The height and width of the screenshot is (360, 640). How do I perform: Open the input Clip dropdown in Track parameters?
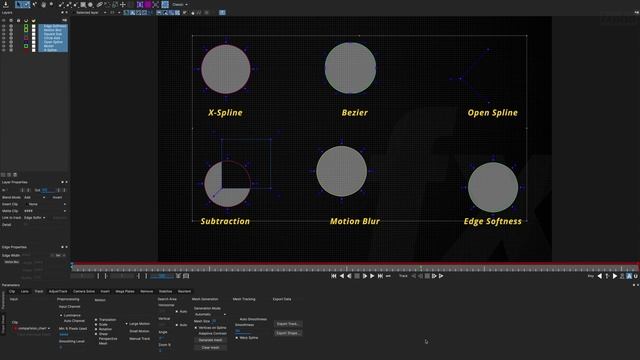point(32,328)
